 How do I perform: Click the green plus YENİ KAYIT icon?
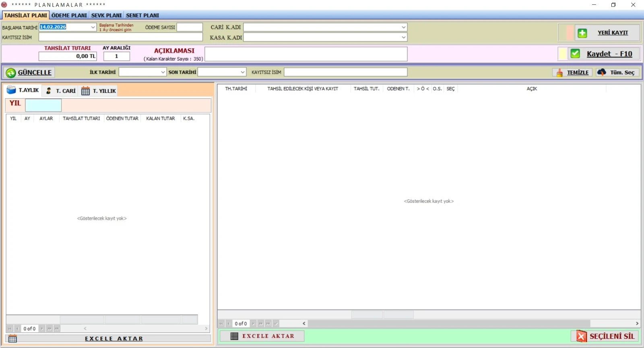(582, 33)
